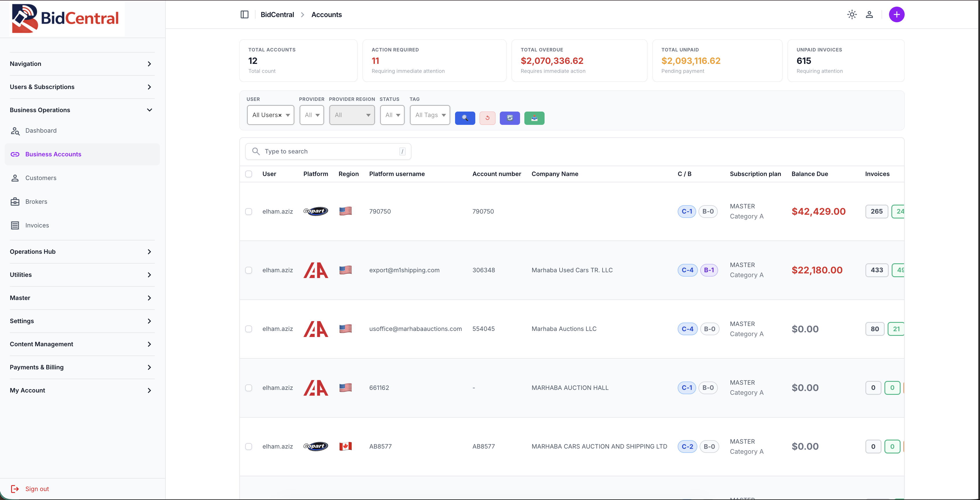The image size is (980, 500).
Task: Click the B-1 badge in Marhaba Used Cars row
Action: (x=709, y=270)
